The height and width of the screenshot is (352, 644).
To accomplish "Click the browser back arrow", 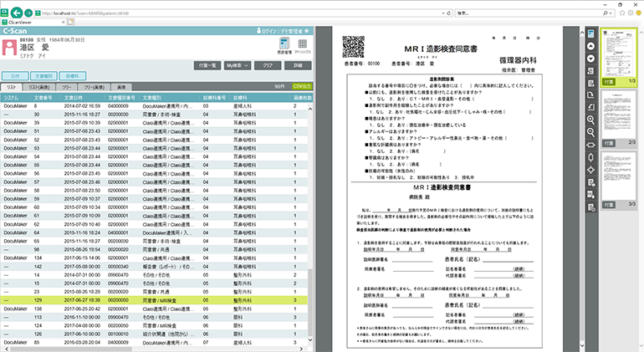I will point(17,13).
